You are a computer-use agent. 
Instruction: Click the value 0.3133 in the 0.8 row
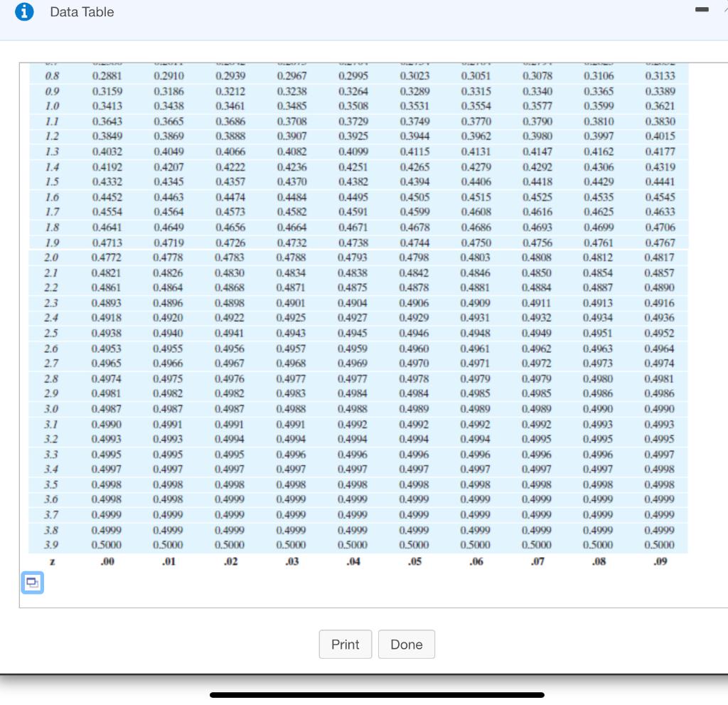(659, 76)
